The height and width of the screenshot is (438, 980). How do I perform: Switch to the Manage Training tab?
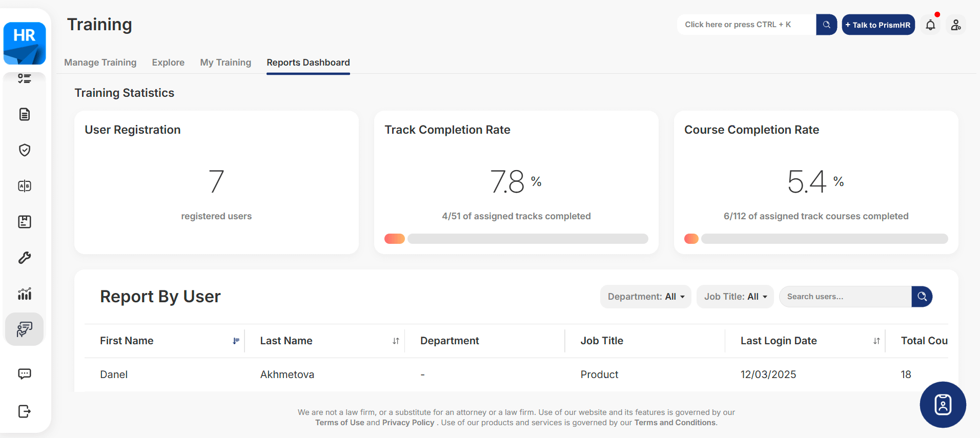[100, 62]
